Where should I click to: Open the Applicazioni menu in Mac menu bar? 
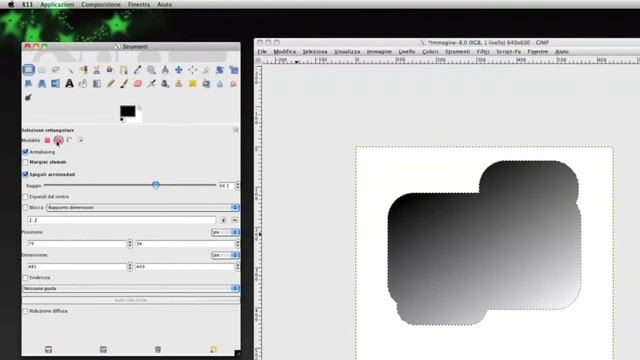57,4
